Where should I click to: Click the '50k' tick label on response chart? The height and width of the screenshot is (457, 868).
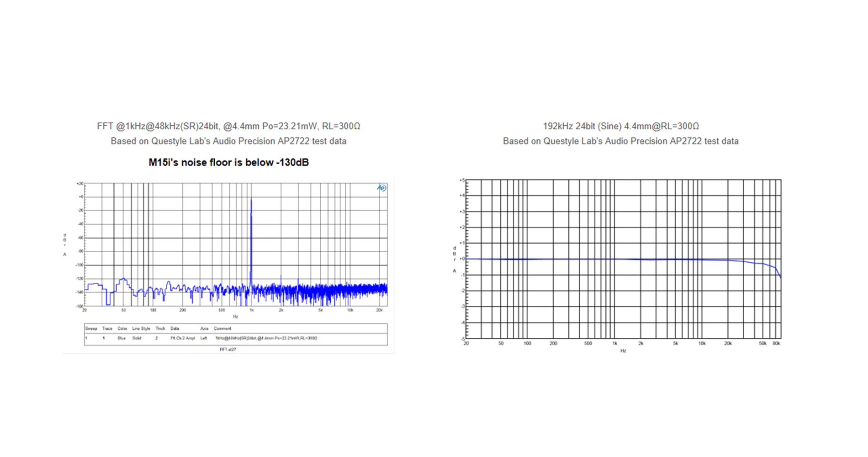[x=762, y=343]
